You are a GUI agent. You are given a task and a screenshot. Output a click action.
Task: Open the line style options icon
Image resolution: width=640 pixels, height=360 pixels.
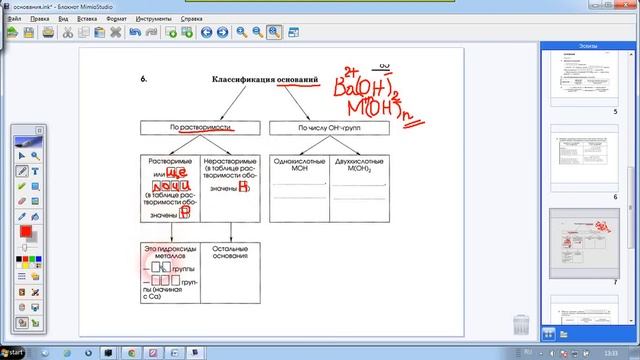coord(22,277)
